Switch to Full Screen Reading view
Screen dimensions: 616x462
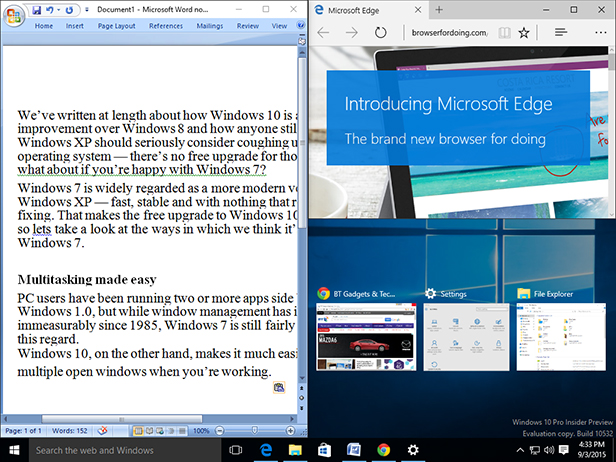[x=149, y=431]
